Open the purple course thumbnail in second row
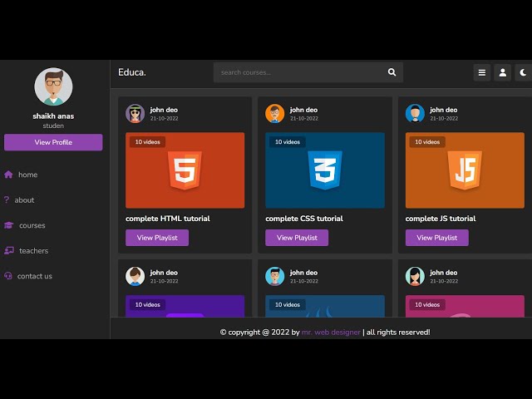Viewport: 532px width, 399px height. click(x=185, y=306)
